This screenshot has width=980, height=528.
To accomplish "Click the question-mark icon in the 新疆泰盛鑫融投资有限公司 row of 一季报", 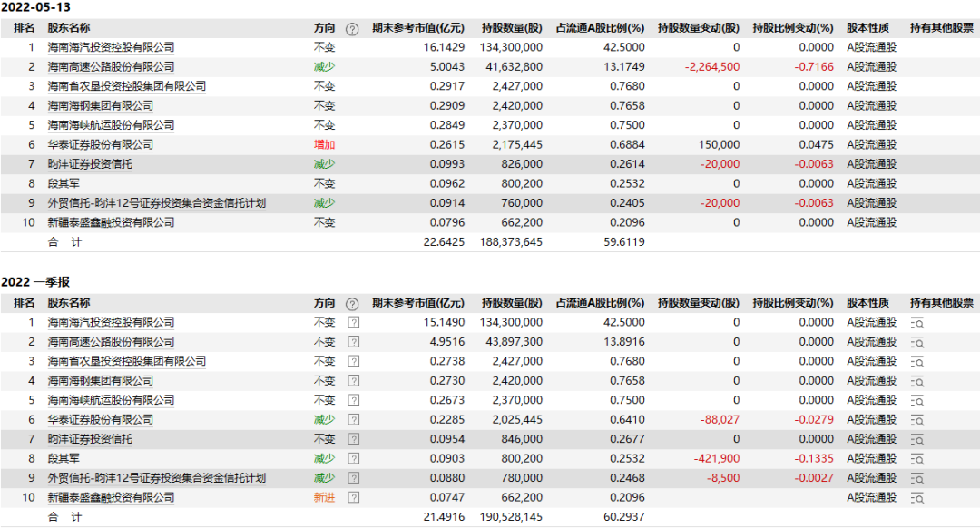I will 354,497.
